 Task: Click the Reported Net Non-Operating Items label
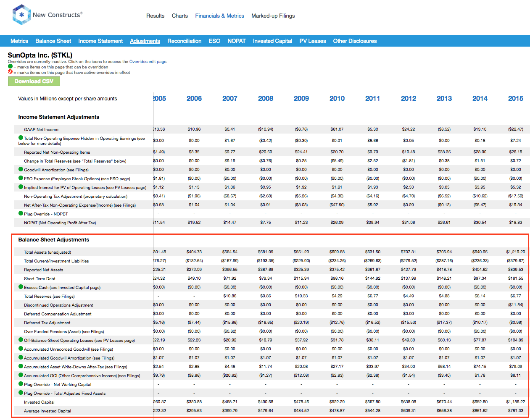57,152
